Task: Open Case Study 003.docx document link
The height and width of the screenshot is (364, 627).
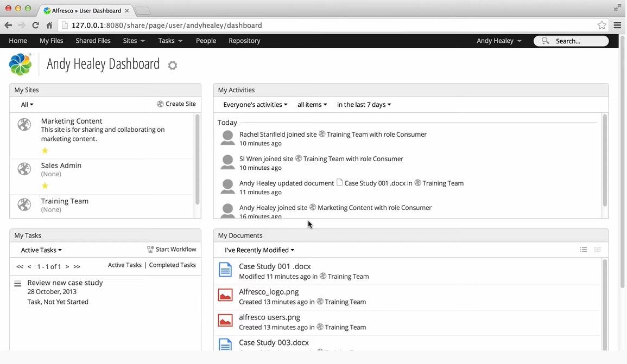Action: tap(274, 342)
